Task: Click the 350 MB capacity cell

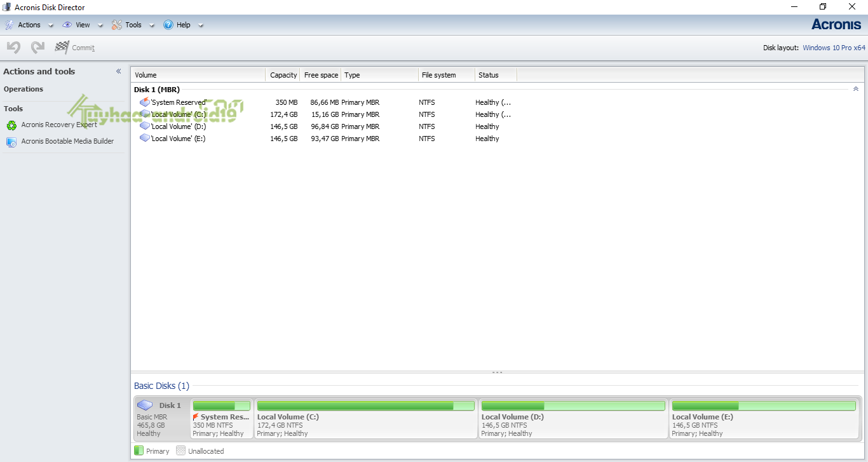Action: 287,102
